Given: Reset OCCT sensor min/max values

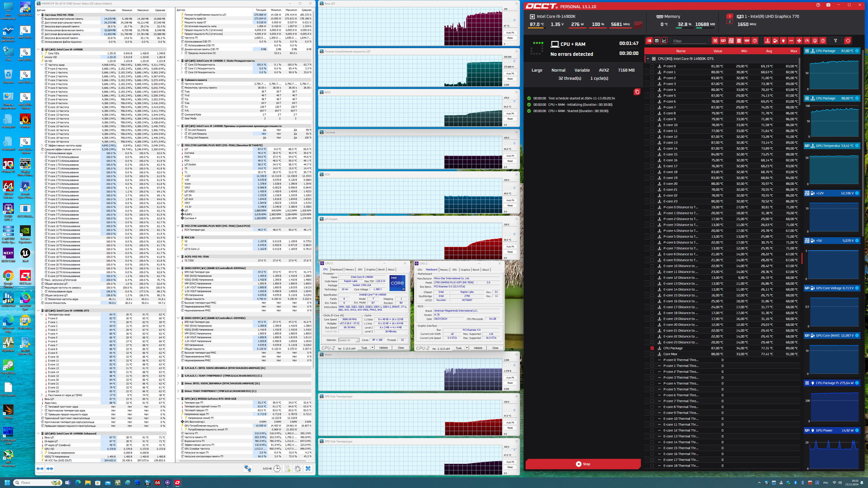Looking at the screenshot, I should coord(848,41).
